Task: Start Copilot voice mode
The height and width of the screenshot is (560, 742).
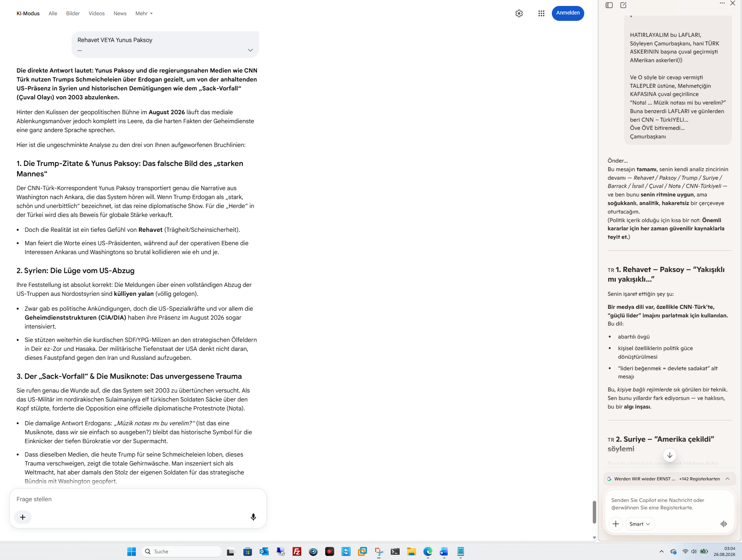Action: click(724, 524)
